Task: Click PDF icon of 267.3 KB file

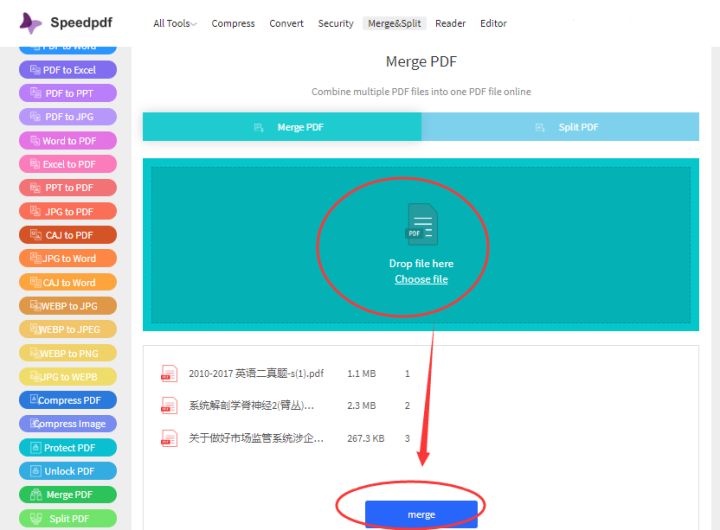Action: (x=169, y=438)
